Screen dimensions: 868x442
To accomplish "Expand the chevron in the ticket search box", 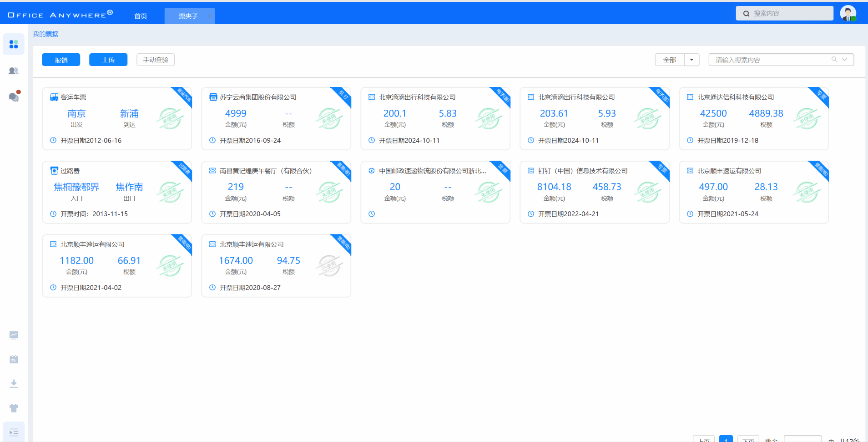I will 845,60.
